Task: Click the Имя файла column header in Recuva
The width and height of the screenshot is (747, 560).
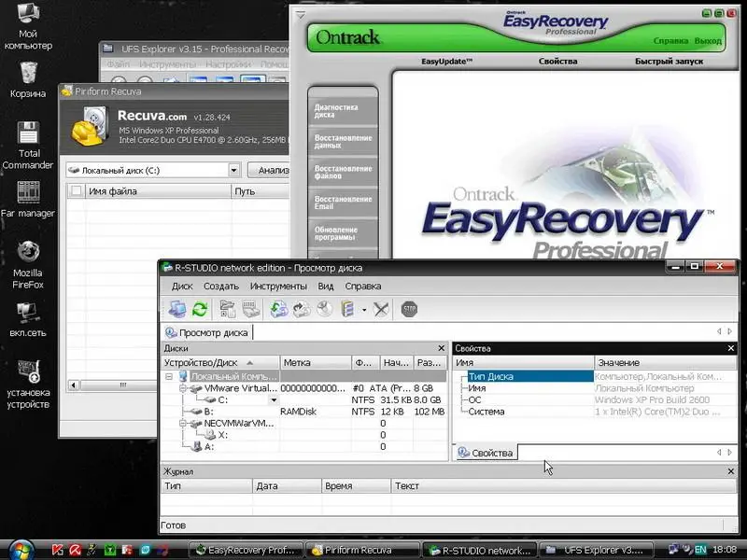Action: (158, 191)
